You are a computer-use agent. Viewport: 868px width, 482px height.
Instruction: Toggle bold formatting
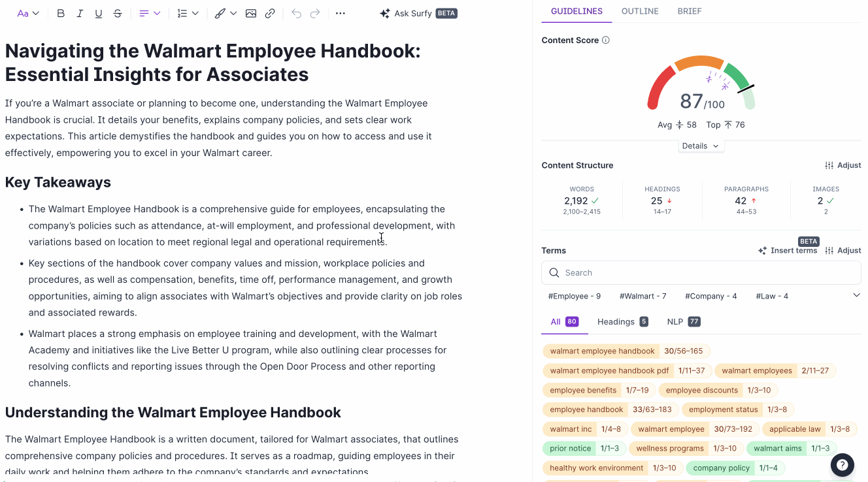[61, 13]
